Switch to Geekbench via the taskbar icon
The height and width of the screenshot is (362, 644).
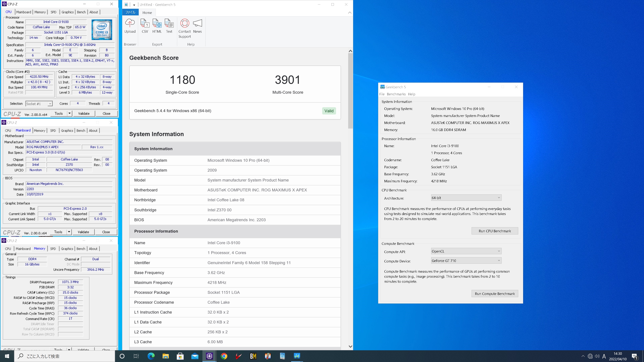pyautogui.click(x=297, y=356)
